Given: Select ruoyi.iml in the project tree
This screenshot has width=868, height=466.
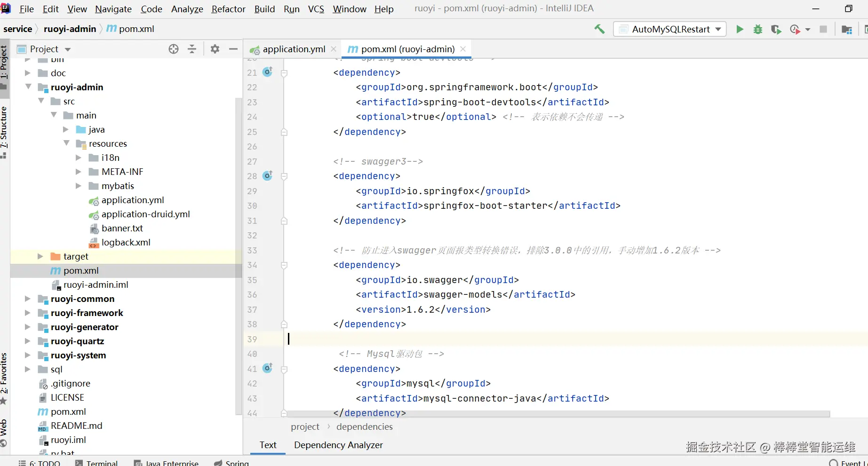Looking at the screenshot, I should pos(68,440).
